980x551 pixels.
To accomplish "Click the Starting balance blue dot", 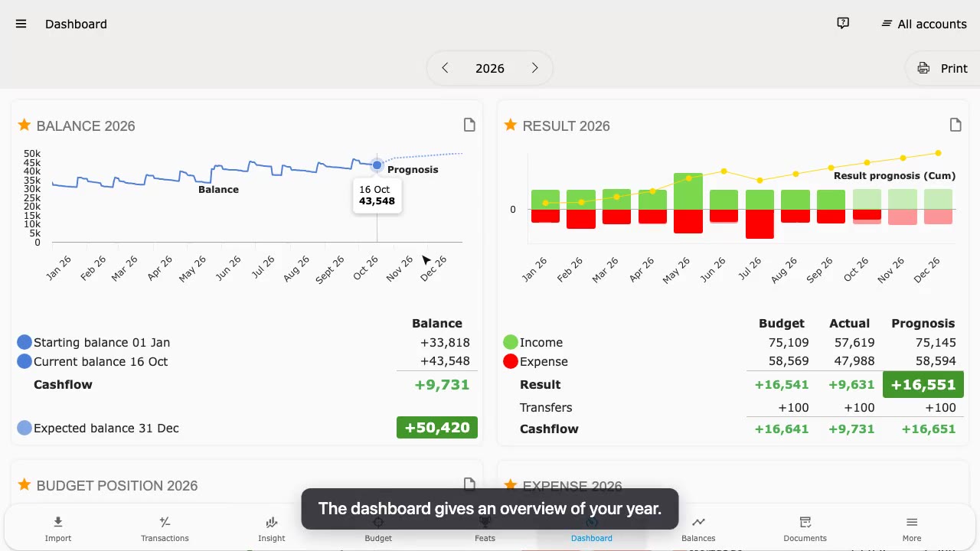I will click(x=24, y=342).
